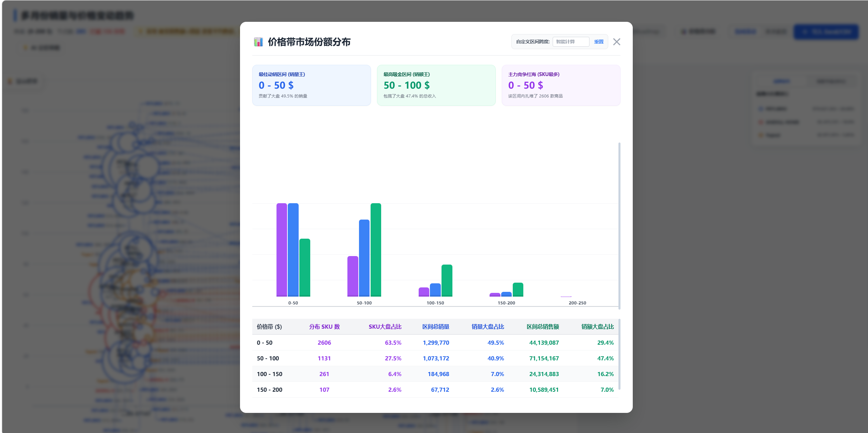Click the green revenue bar for 100-150
Viewport: 868px width, 433px height.
click(447, 281)
